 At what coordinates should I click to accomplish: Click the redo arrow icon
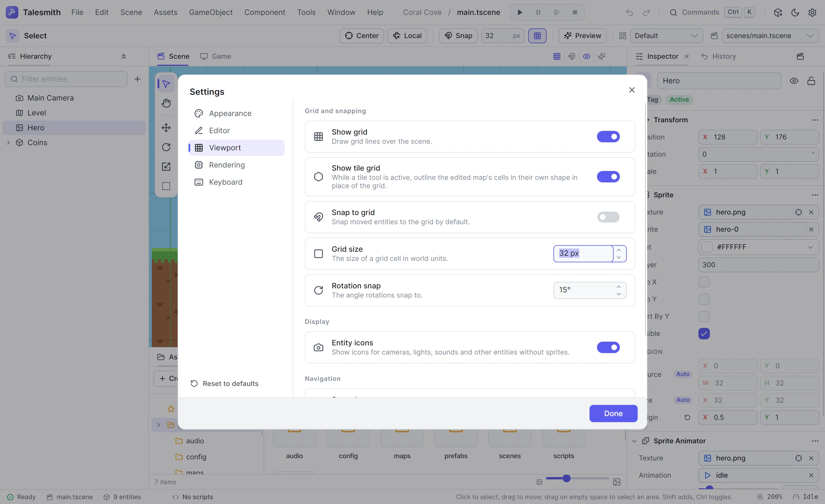(x=647, y=12)
